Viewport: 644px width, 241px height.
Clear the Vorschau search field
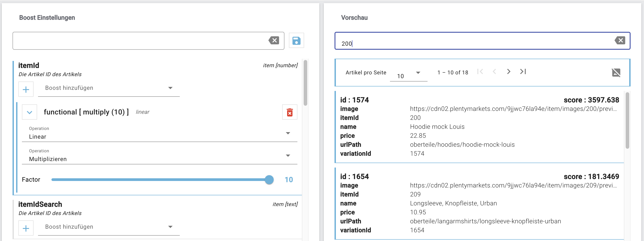point(620,40)
